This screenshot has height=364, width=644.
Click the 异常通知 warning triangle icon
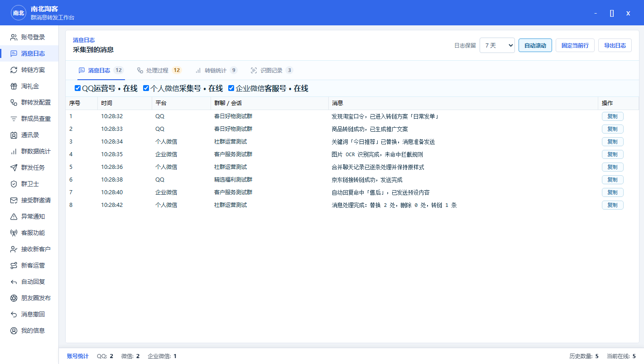pos(14,216)
